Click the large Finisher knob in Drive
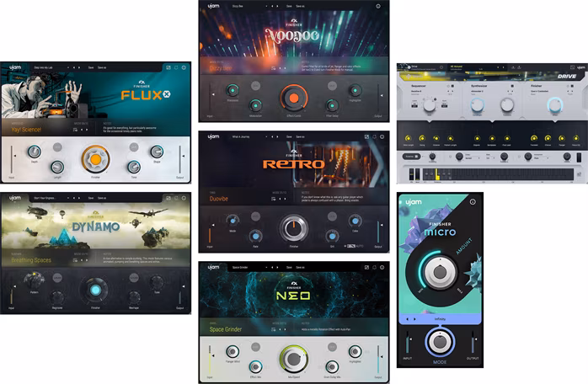The width and height of the screenshot is (588, 384). [x=554, y=104]
